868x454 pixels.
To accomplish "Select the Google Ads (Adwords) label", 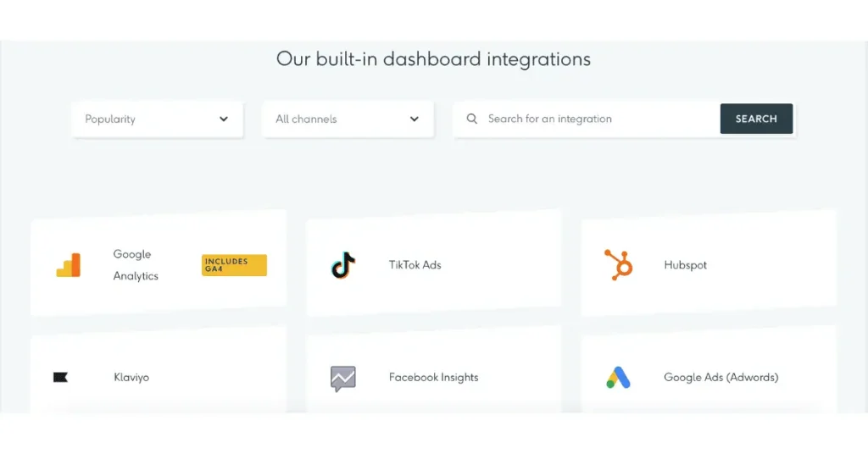I will click(x=721, y=378).
